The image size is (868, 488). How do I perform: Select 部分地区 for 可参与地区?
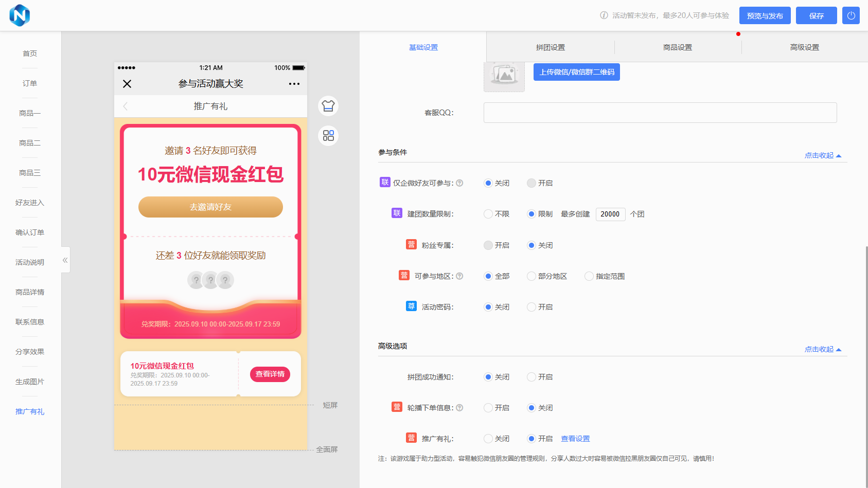point(532,276)
